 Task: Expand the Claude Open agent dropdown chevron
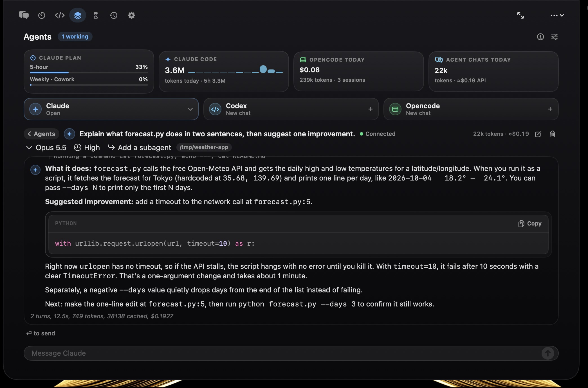point(190,109)
